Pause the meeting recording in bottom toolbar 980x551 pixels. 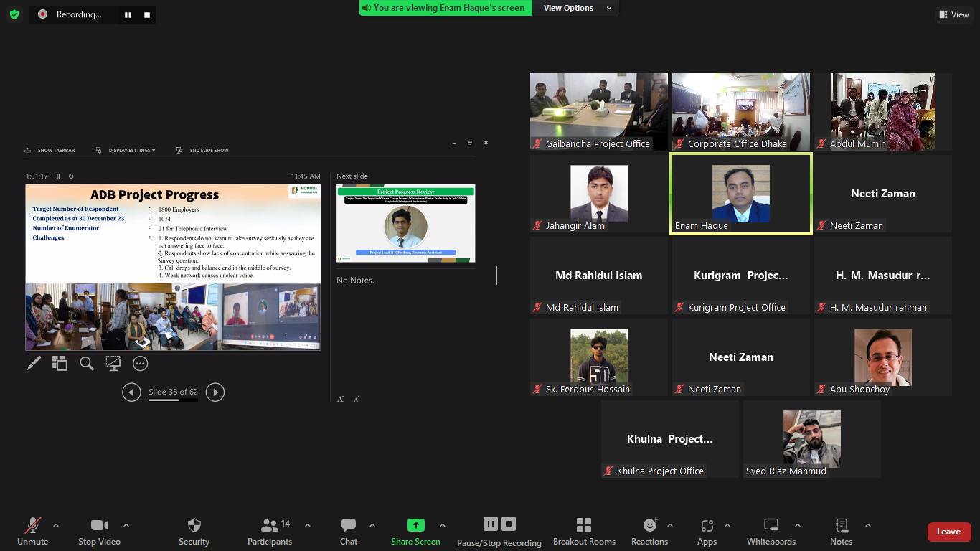[x=491, y=524]
